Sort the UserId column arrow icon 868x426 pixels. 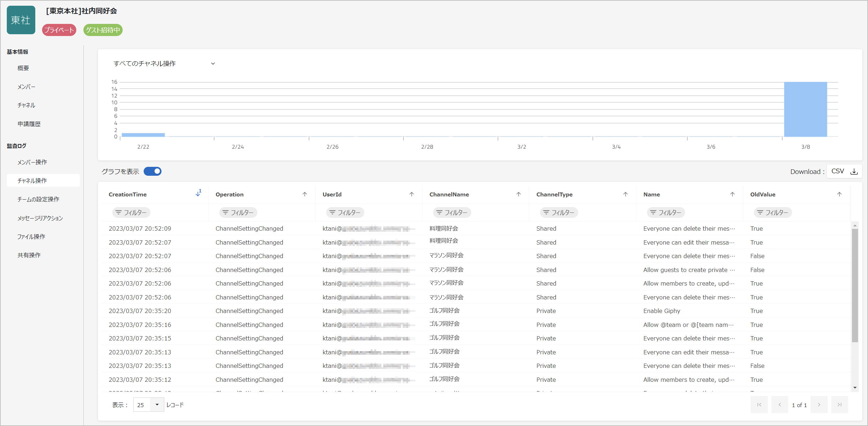coord(412,194)
